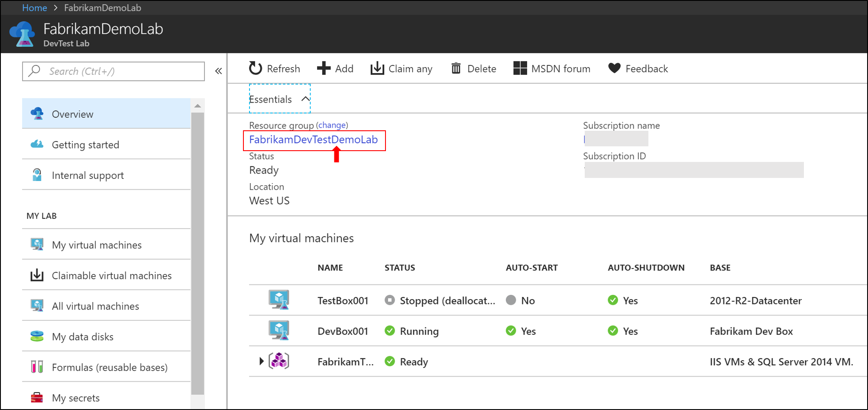Collapse the left navigation menu

coord(219,71)
